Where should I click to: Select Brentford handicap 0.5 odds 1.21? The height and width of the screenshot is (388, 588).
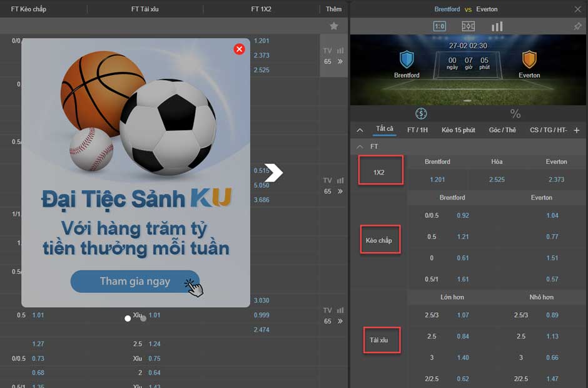[463, 237]
